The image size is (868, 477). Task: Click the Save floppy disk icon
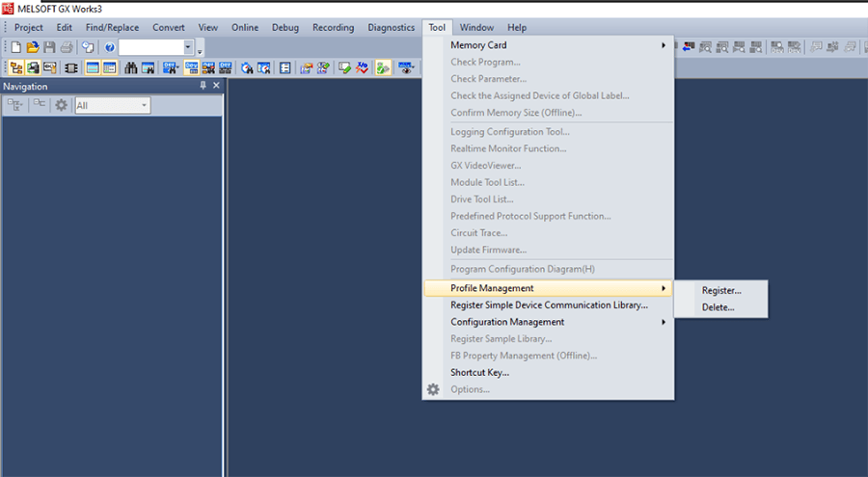pos(49,47)
